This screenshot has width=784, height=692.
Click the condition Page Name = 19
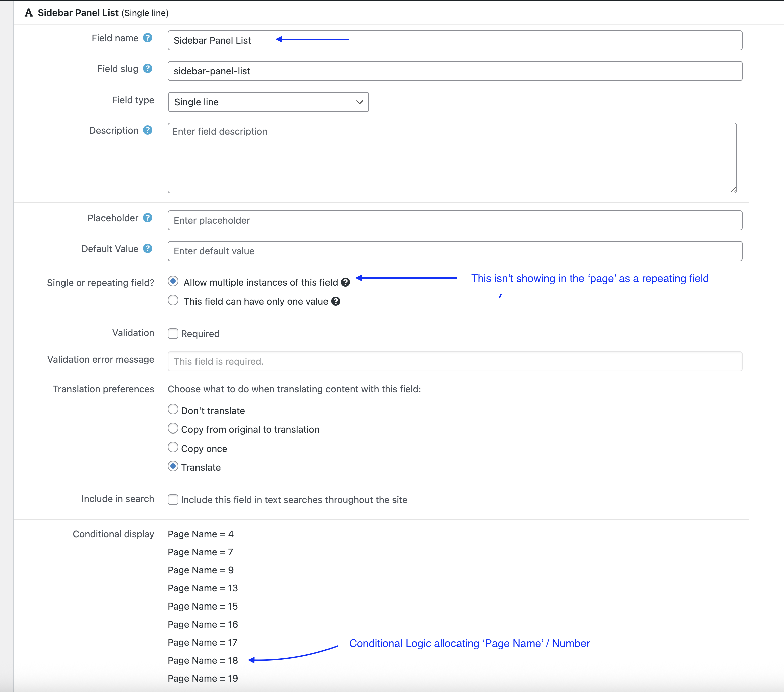(203, 678)
